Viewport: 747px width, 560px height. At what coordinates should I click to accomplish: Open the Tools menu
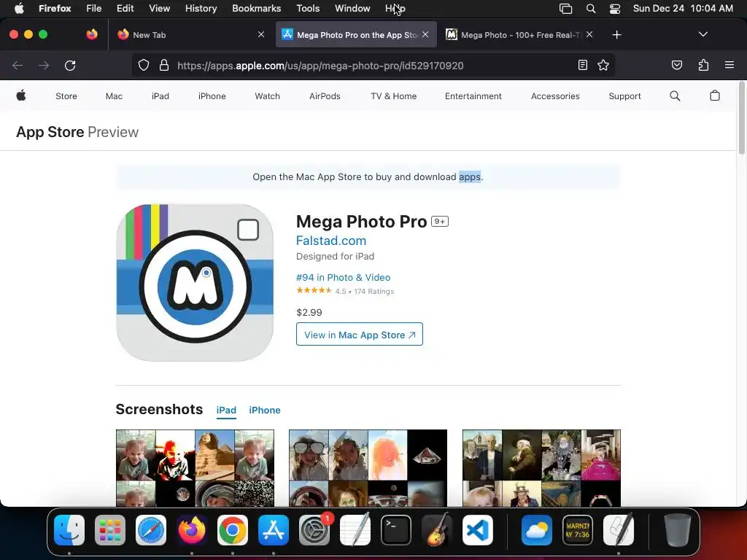point(308,8)
